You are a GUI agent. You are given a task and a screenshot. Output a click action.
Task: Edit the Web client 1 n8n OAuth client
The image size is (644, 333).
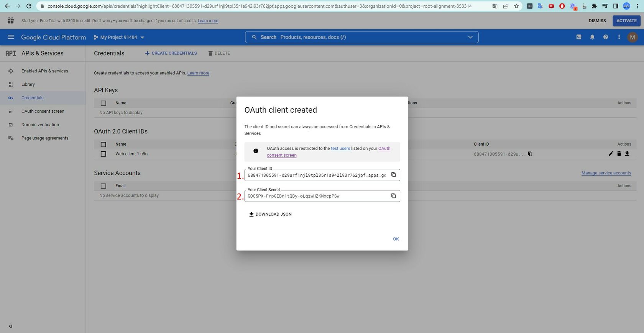click(x=611, y=154)
